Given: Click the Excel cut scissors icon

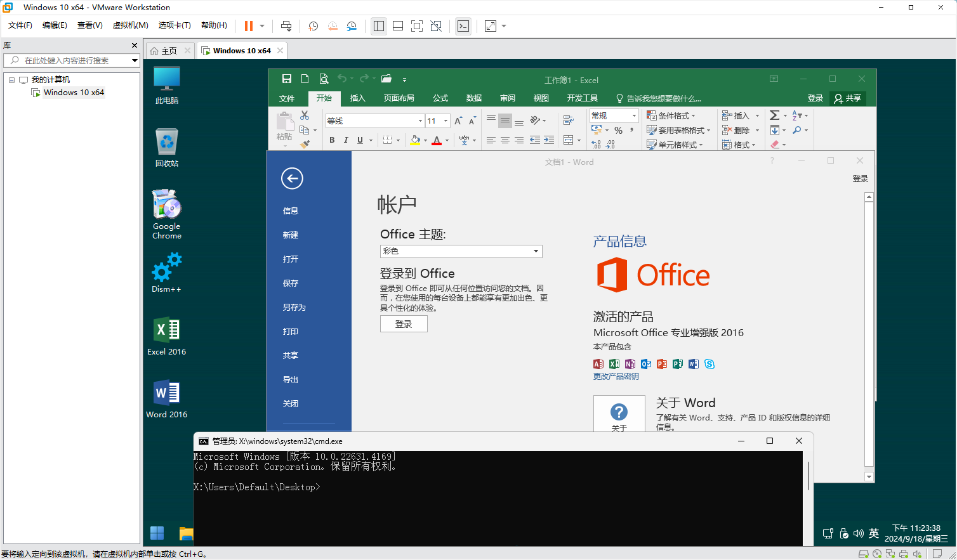Looking at the screenshot, I should point(305,115).
